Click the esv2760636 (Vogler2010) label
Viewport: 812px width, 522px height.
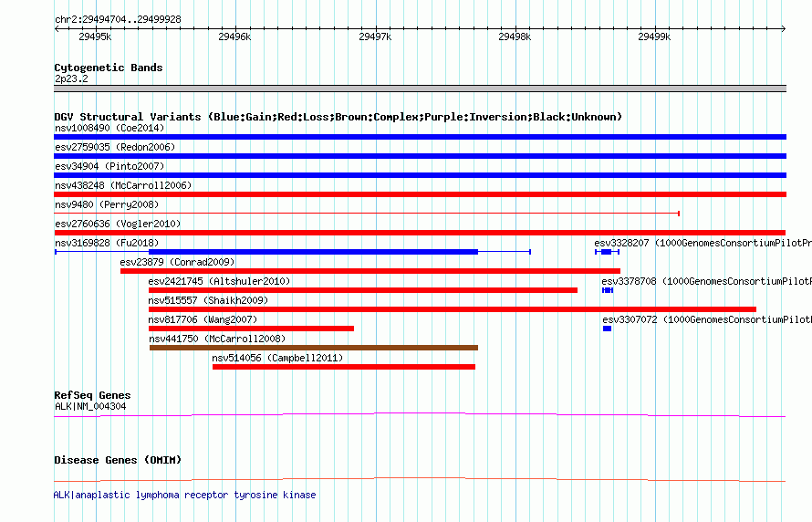[x=118, y=224]
